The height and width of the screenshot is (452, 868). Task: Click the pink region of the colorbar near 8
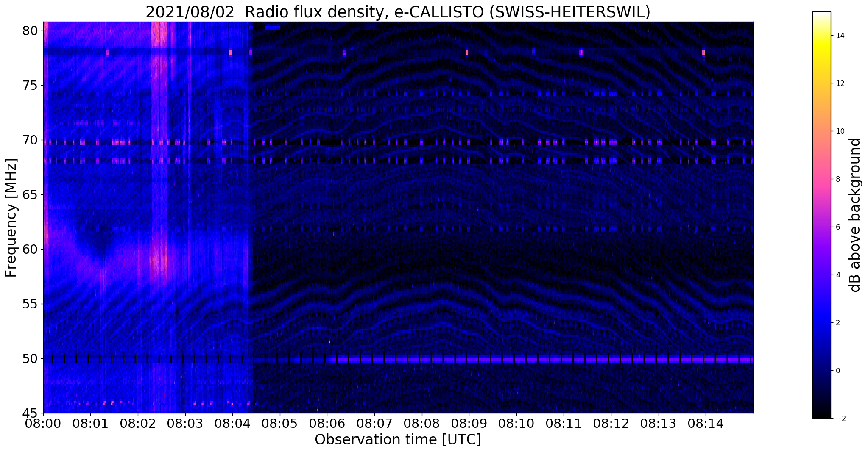coord(821,179)
